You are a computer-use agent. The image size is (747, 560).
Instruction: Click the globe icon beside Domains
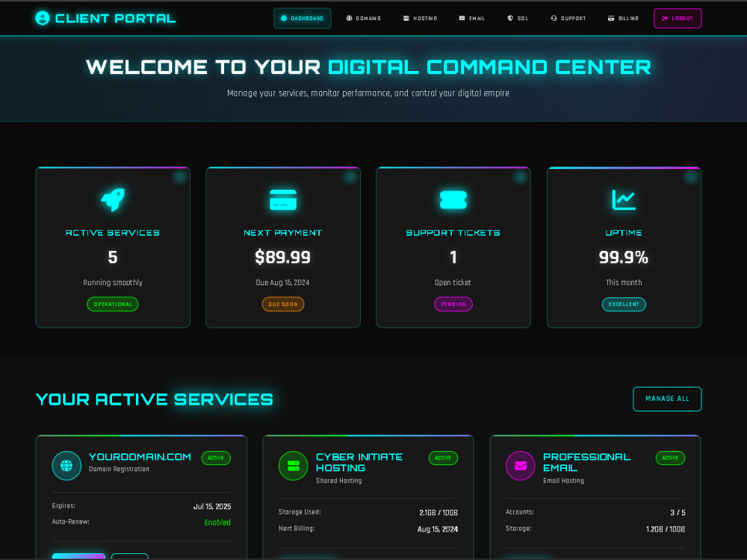tap(349, 18)
